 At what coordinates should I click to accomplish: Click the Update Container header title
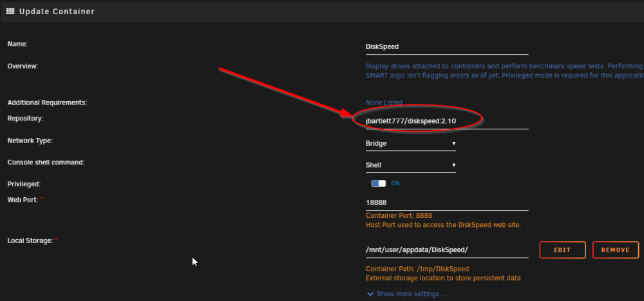coord(57,12)
